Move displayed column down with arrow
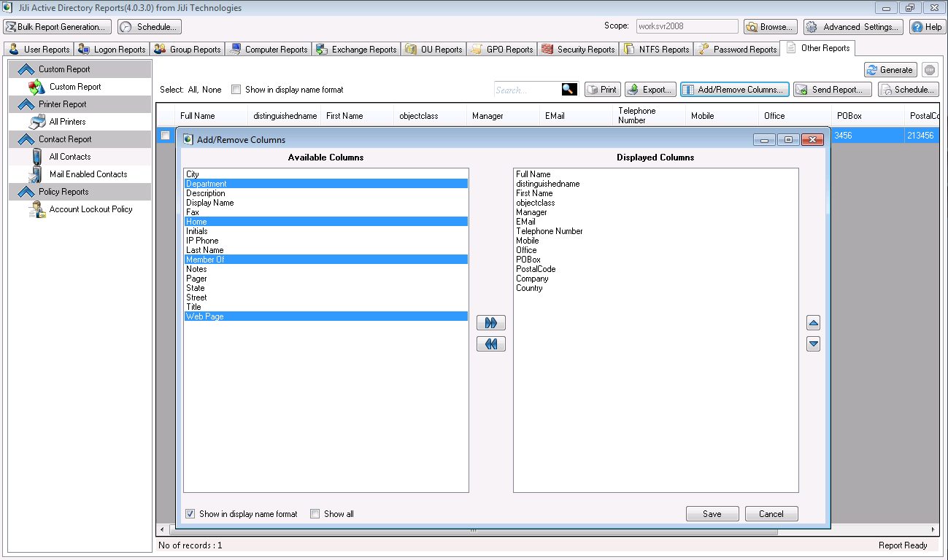This screenshot has height=560, width=948. click(x=814, y=344)
